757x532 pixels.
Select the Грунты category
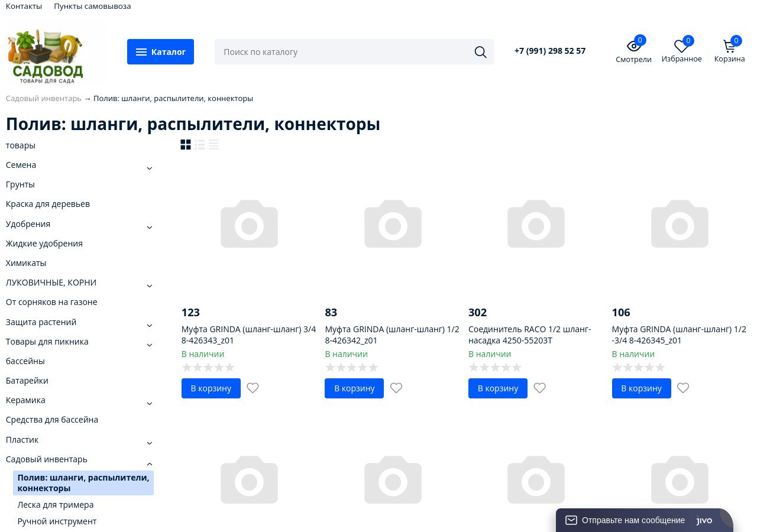tap(20, 184)
